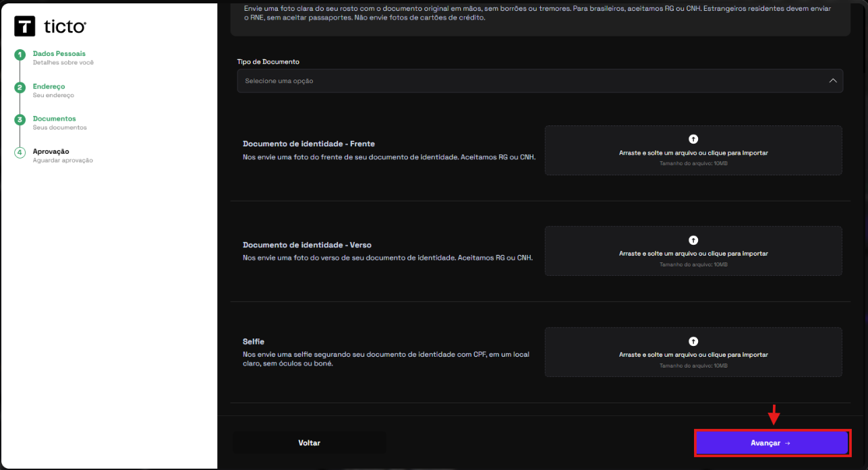Select step 4 circle icon in sidebar

coord(20,152)
